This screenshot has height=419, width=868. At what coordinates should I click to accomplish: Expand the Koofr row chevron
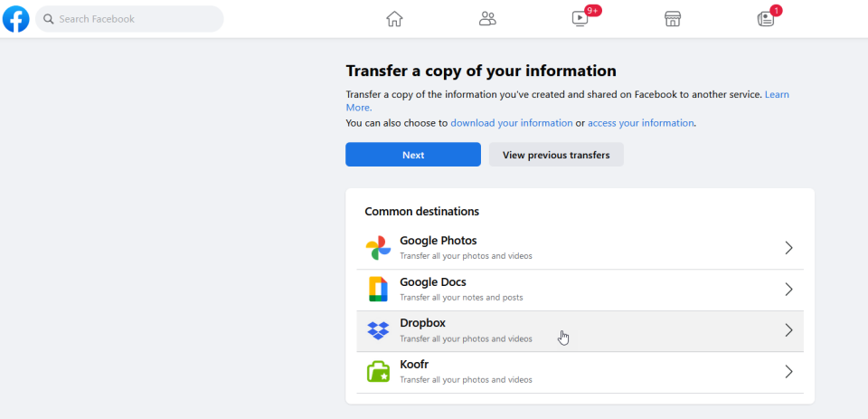[x=788, y=371]
